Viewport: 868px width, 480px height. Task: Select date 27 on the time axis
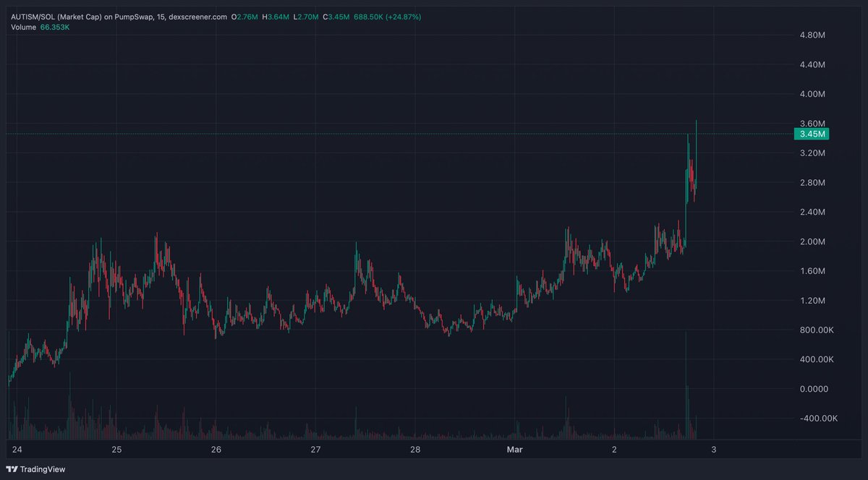(x=315, y=450)
